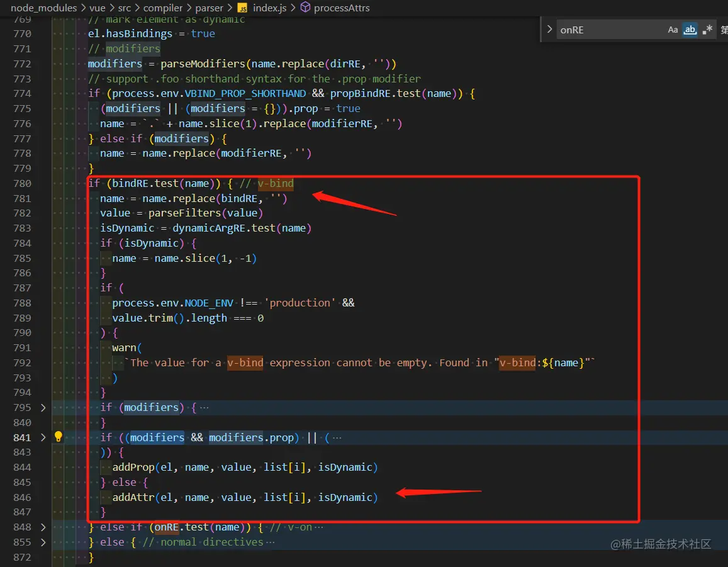Click line number 780 in gutter
The height and width of the screenshot is (567, 728).
click(22, 183)
